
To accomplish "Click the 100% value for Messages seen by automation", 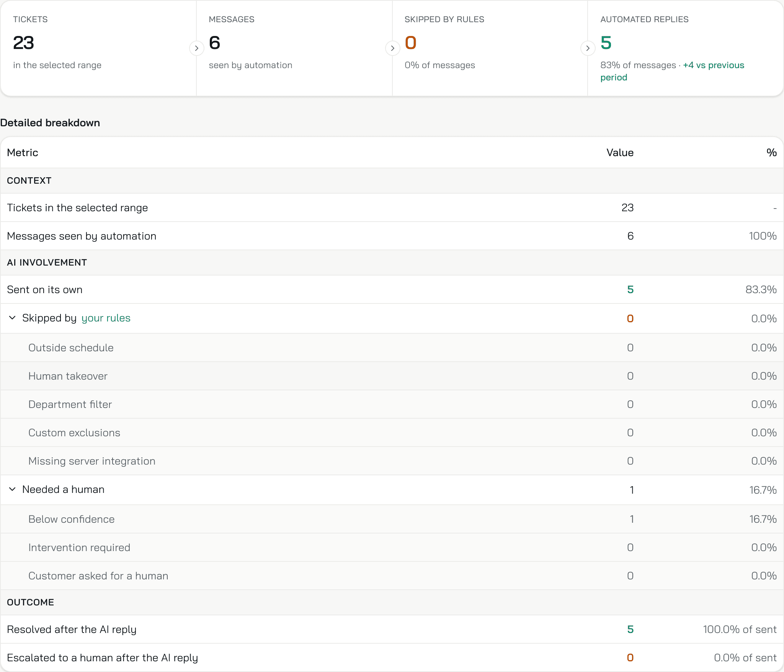I will coord(763,236).
